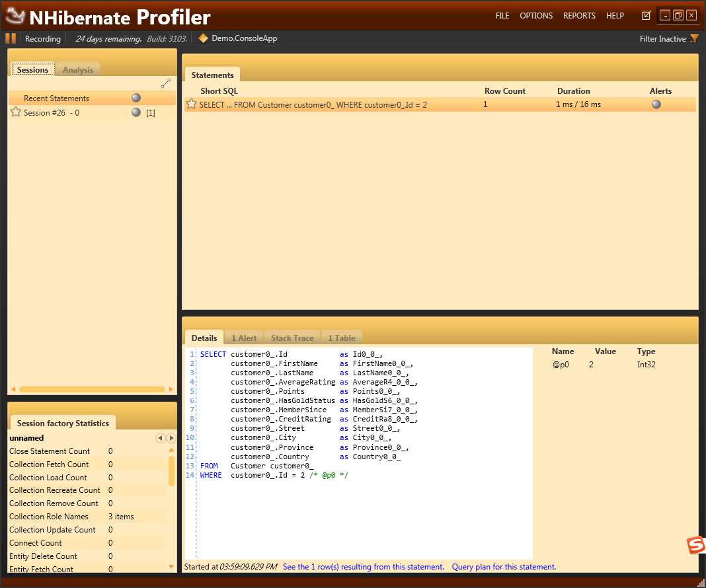The width and height of the screenshot is (706, 588).
Task: Click the Collection Remove Count row
Action: (88, 503)
